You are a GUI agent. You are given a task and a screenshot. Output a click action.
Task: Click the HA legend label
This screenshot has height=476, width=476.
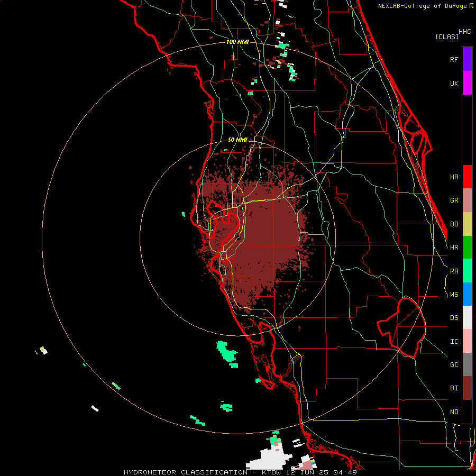pos(454,177)
